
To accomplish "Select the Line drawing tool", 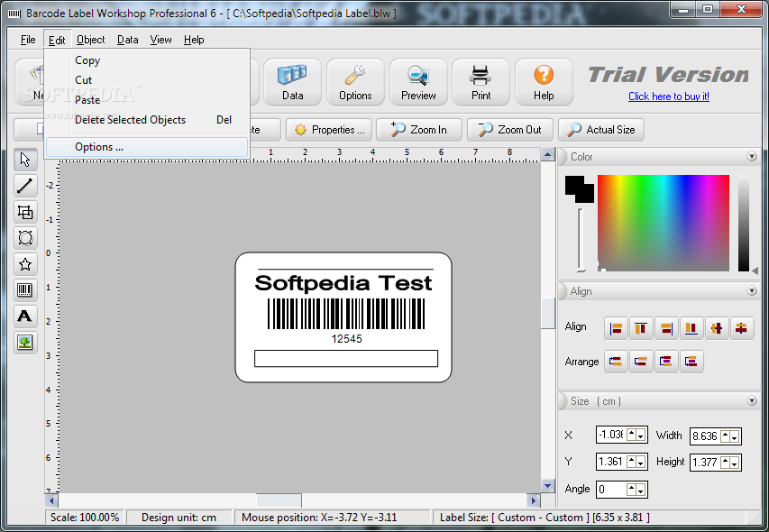I will coord(25,186).
